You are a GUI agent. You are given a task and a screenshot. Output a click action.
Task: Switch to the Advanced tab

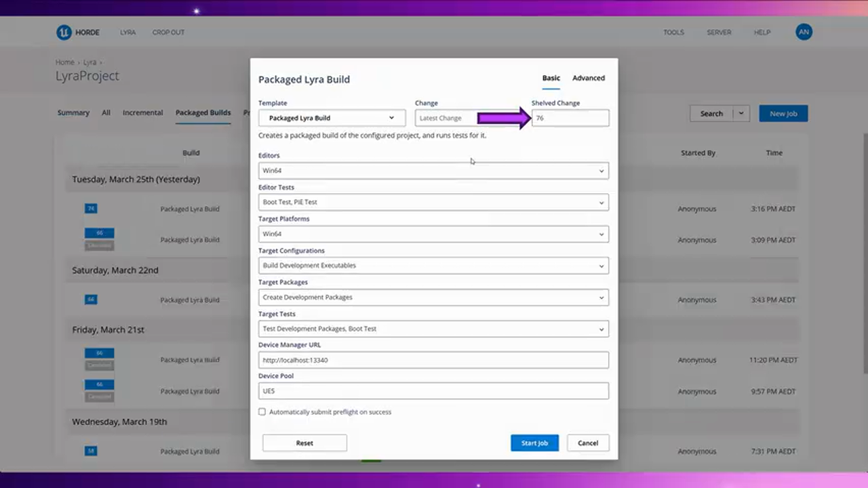588,78
